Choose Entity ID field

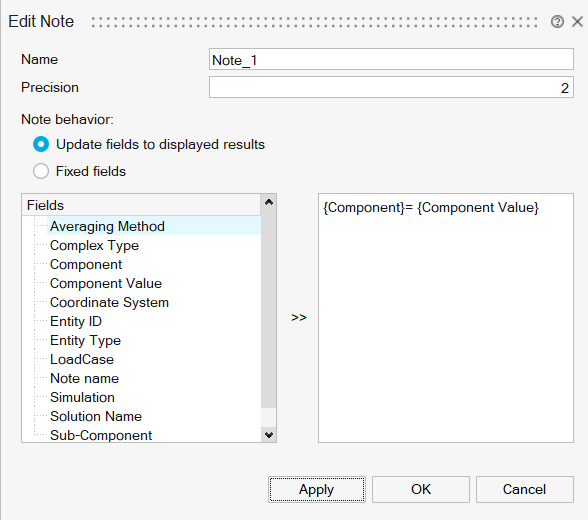coord(76,321)
